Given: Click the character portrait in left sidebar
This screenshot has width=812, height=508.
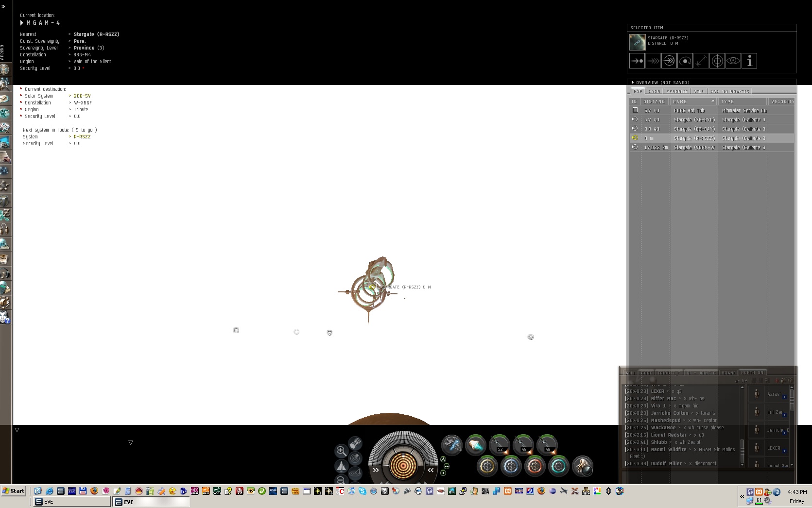Looking at the screenshot, I should (x=5, y=69).
